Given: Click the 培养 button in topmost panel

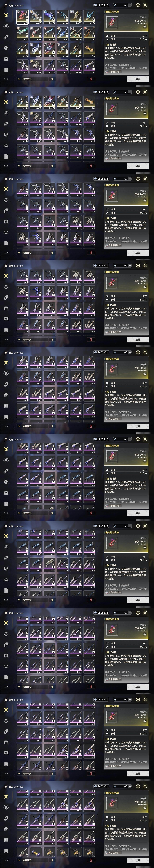Looking at the screenshot, I should (x=138, y=79).
